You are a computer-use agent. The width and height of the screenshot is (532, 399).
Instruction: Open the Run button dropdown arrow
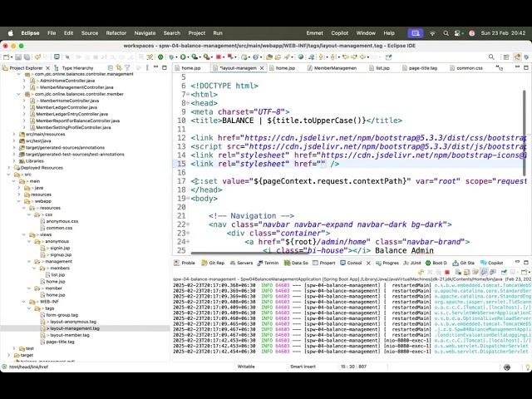(x=188, y=57)
